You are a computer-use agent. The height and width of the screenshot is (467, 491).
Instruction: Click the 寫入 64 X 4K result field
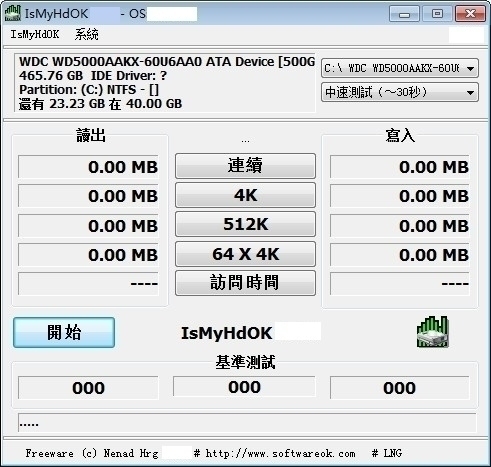click(x=400, y=255)
